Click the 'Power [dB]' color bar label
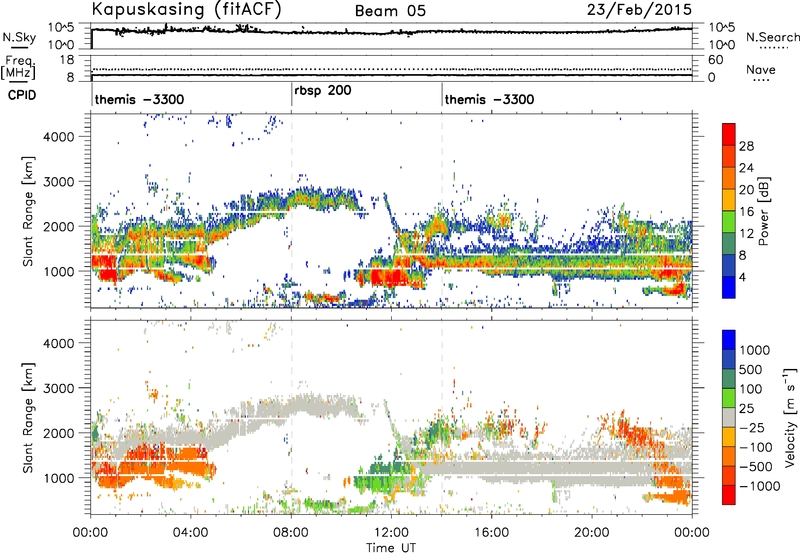This screenshot has height=554, width=800. tap(764, 211)
